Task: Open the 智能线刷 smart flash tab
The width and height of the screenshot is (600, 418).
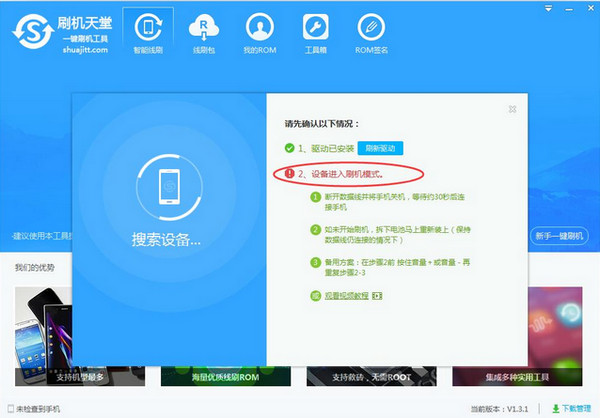Action: click(148, 33)
